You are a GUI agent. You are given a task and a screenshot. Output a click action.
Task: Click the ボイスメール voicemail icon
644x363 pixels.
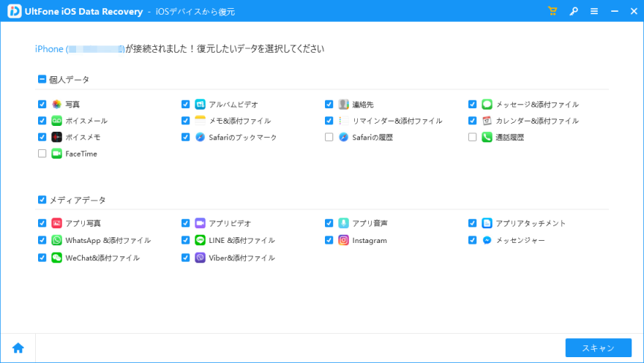click(x=56, y=121)
